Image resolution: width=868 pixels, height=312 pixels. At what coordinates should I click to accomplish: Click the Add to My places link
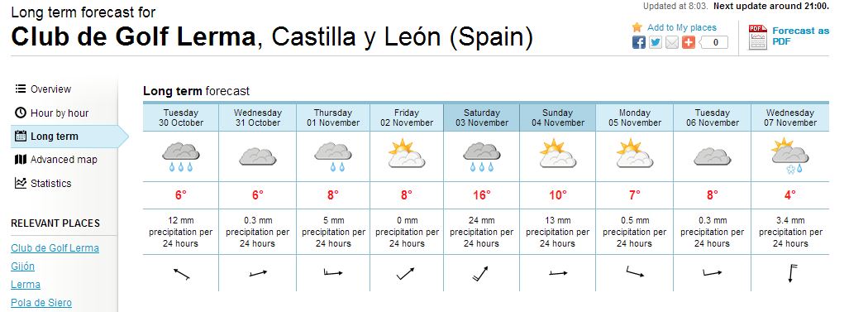tap(681, 27)
